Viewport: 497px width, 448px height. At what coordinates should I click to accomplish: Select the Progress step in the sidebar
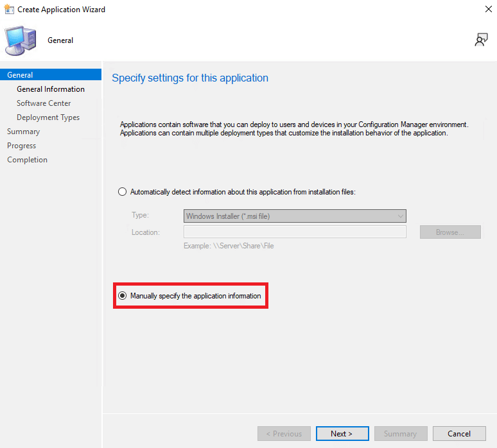(x=22, y=146)
